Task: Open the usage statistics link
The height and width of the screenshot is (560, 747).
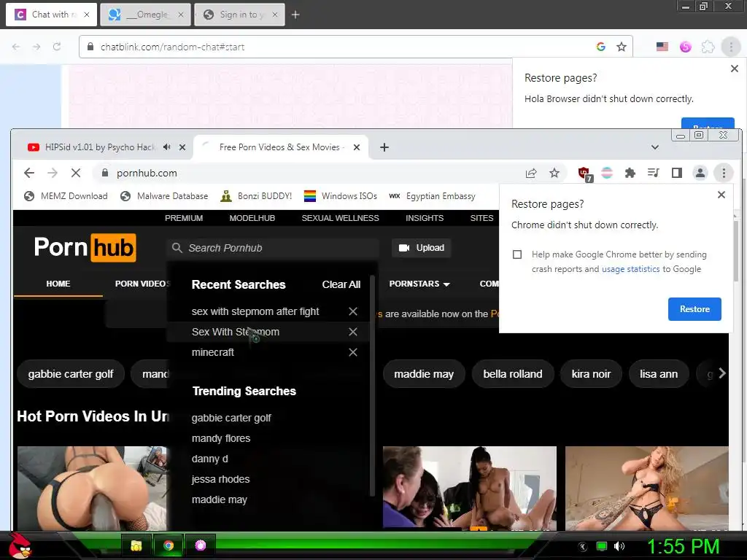Action: tap(630, 269)
